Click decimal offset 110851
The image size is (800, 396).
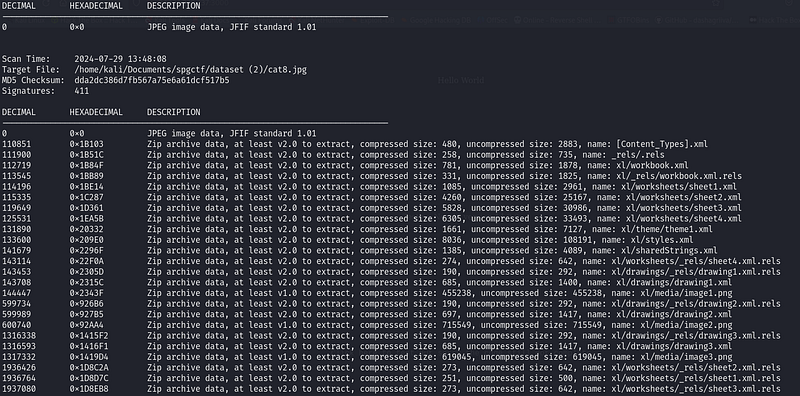pos(16,144)
